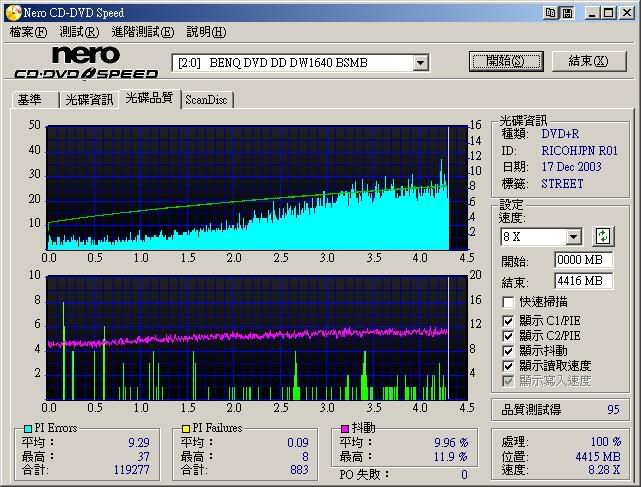Image resolution: width=641 pixels, height=487 pixels.
Task: Switch to the 基準 benchmark tab
Action: point(35,100)
